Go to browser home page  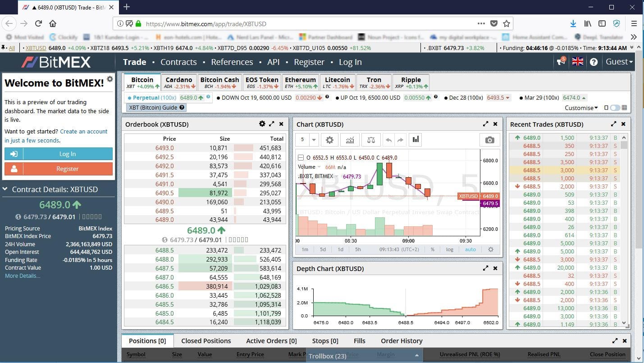tap(53, 23)
